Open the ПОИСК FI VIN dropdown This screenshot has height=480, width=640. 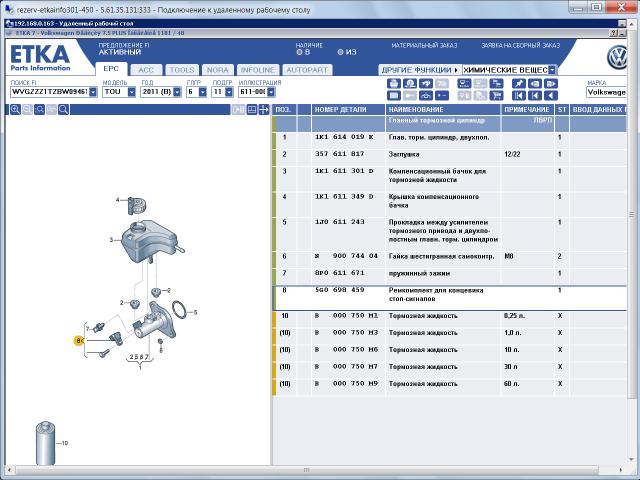coord(93,92)
